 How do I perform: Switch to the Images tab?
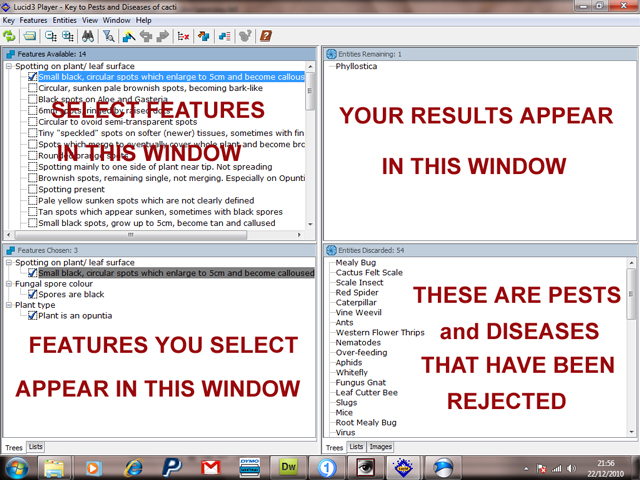[380, 447]
